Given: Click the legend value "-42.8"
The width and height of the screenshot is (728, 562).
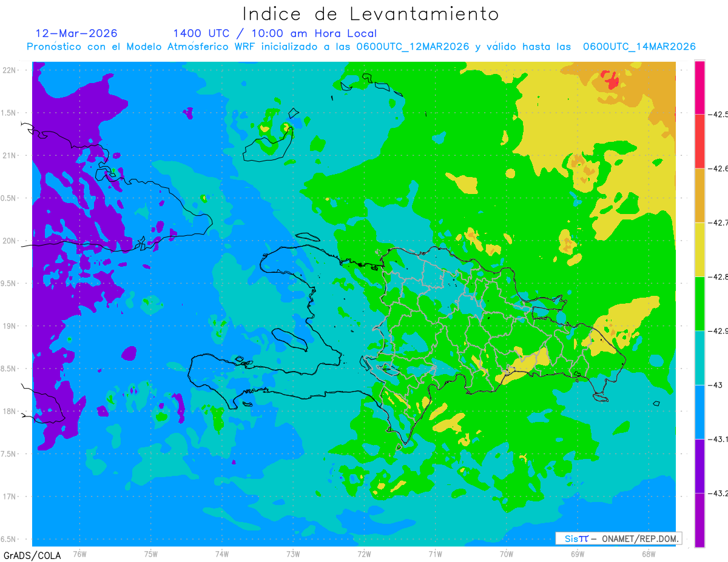Looking at the screenshot, I should click(717, 276).
